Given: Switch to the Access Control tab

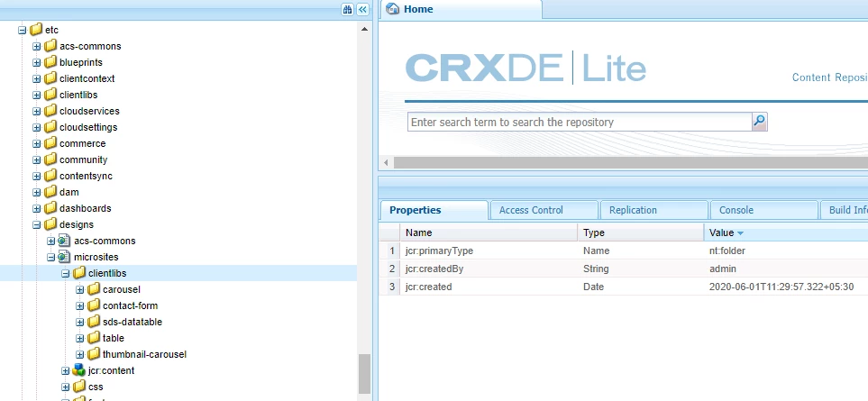Looking at the screenshot, I should pyautogui.click(x=543, y=210).
